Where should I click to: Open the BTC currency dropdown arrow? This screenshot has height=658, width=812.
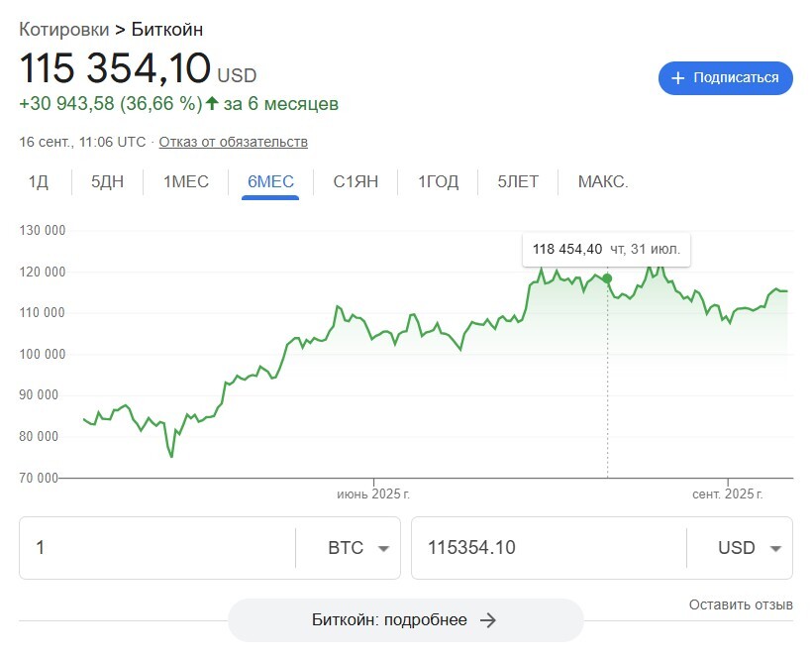point(383,548)
